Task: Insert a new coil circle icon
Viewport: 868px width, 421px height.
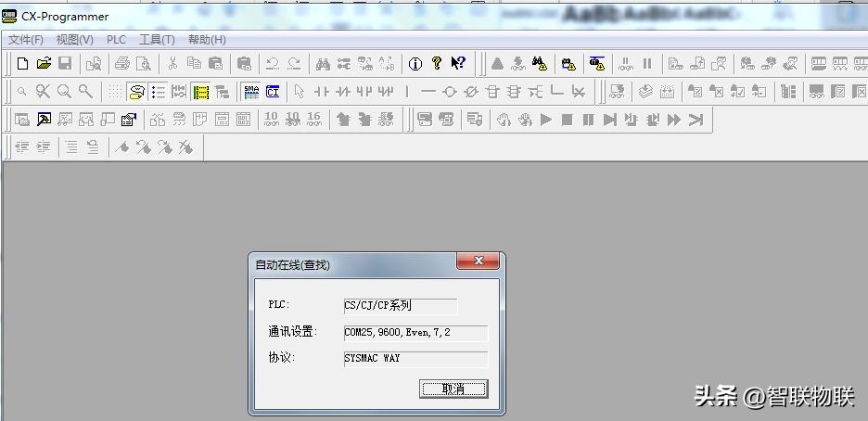Action: coord(450,91)
